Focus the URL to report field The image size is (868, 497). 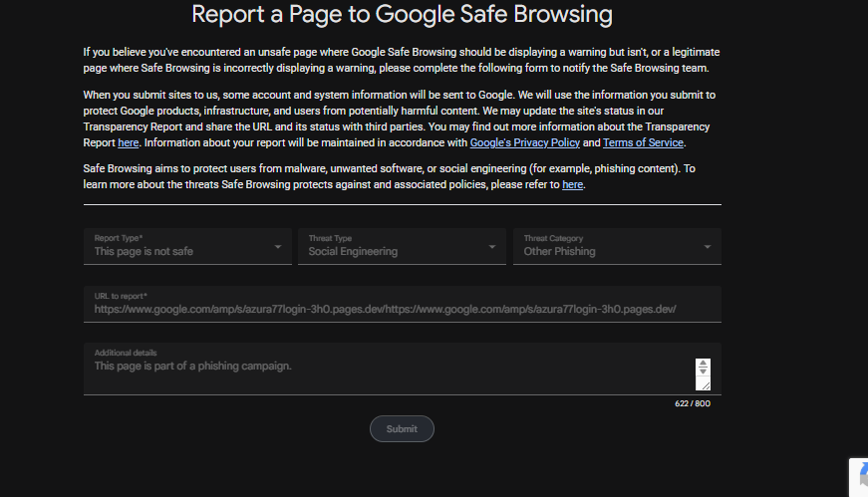pyautogui.click(x=403, y=304)
